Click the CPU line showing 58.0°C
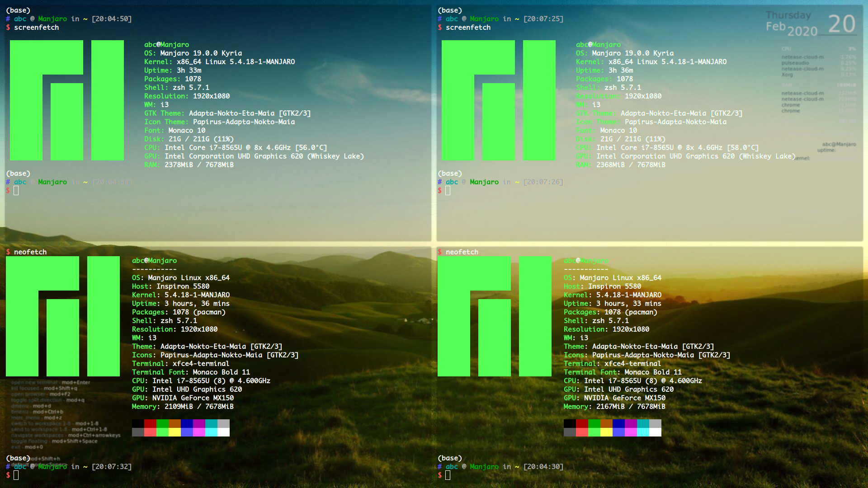This screenshot has height=488, width=868. pyautogui.click(x=667, y=148)
